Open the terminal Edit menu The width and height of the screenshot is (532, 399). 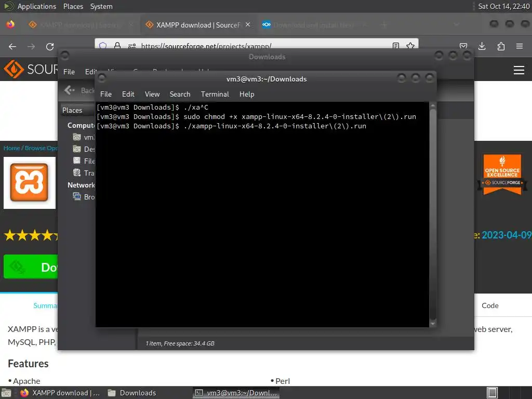(x=128, y=94)
